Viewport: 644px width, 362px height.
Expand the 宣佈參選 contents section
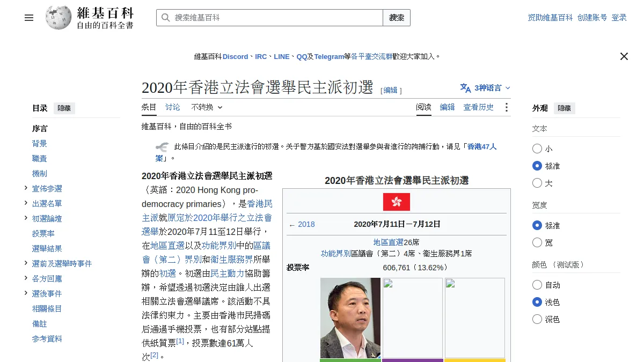26,188
